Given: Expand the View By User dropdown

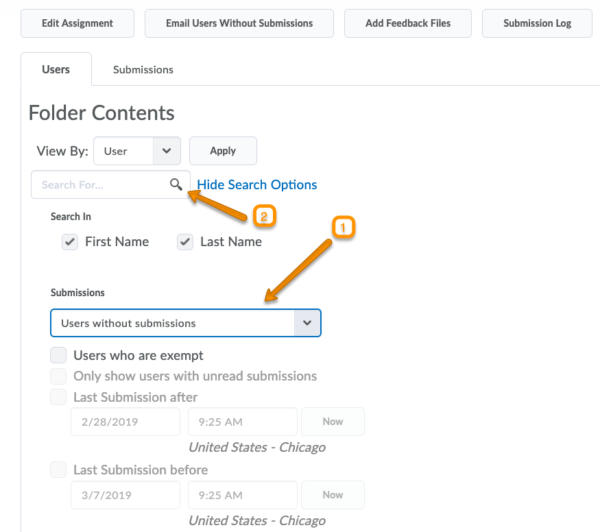Looking at the screenshot, I should coord(138,151).
